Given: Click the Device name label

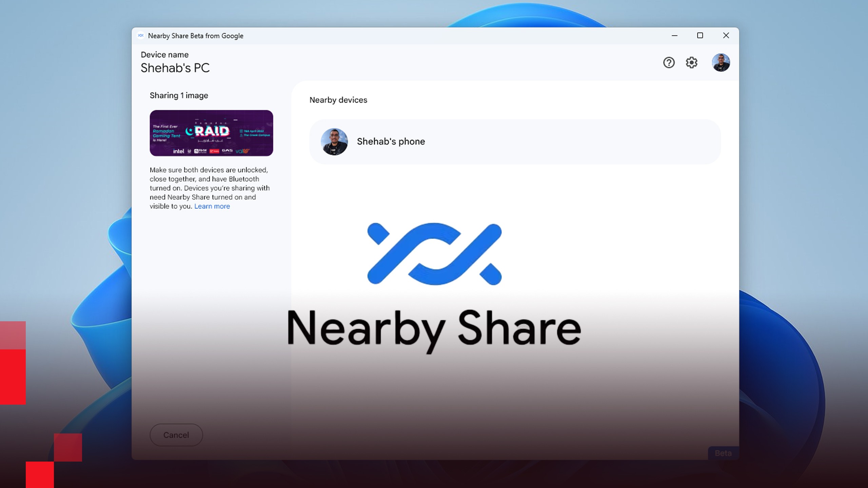Looking at the screenshot, I should click(164, 55).
